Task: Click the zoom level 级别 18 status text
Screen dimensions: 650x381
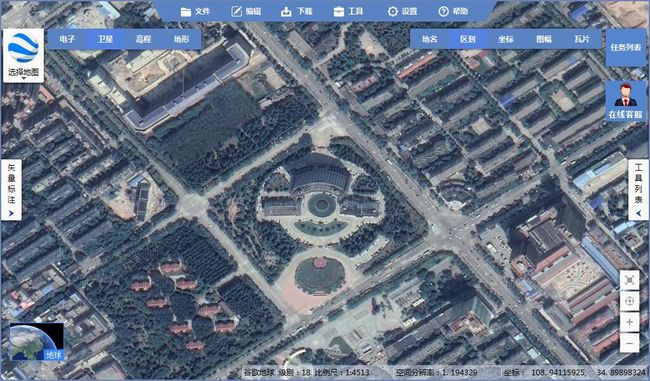Action: point(294,372)
